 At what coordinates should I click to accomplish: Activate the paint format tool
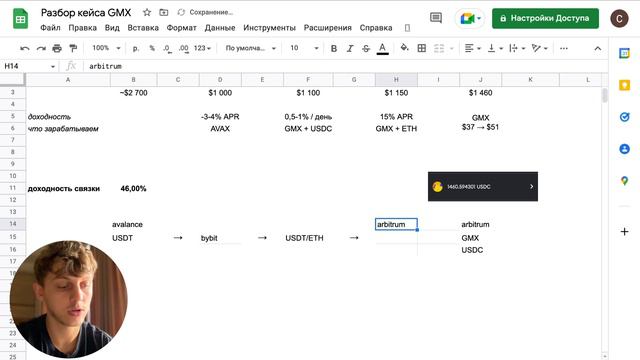[x=73, y=49]
